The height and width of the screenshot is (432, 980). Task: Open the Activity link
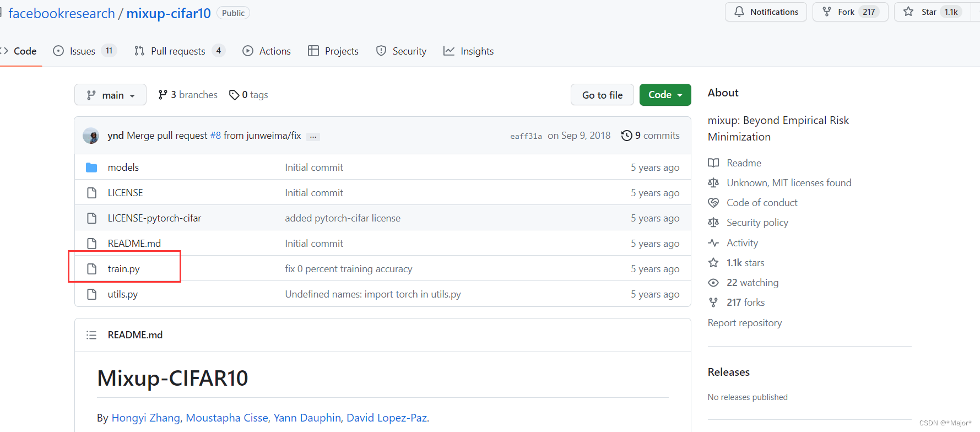[x=742, y=242]
